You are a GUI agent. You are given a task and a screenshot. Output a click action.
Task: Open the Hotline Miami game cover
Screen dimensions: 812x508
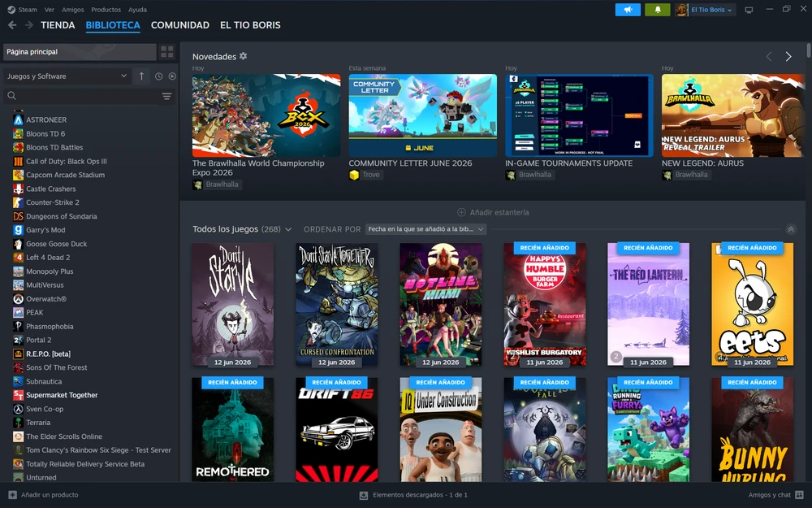coord(441,305)
